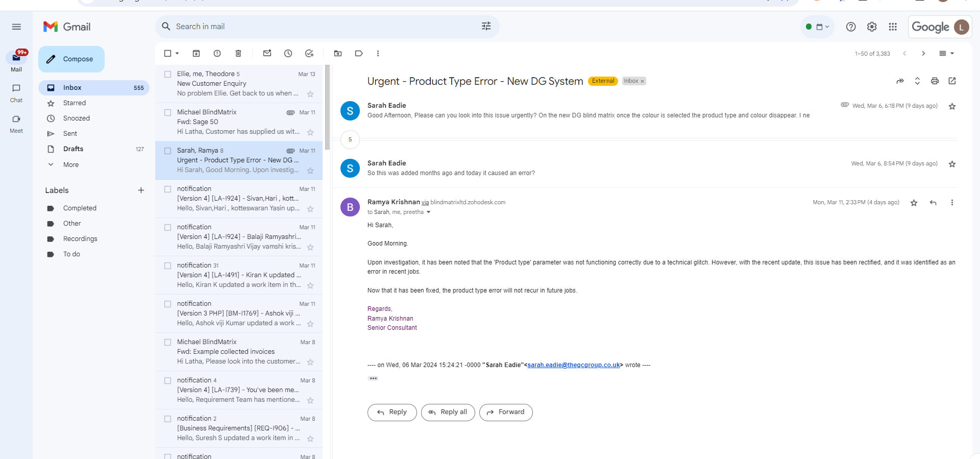Click the Report spam icon
Screen dimensions: 980x459
tap(217, 54)
